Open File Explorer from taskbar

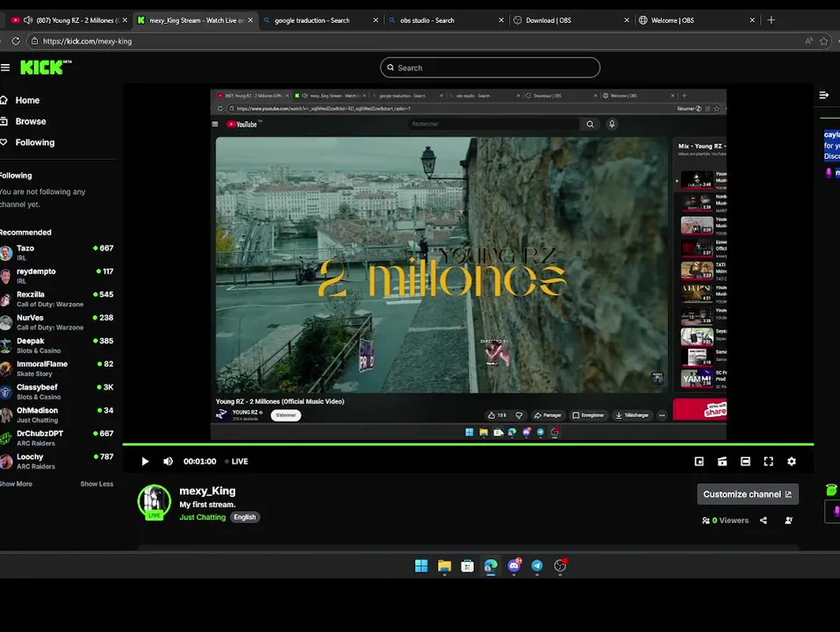click(x=444, y=566)
